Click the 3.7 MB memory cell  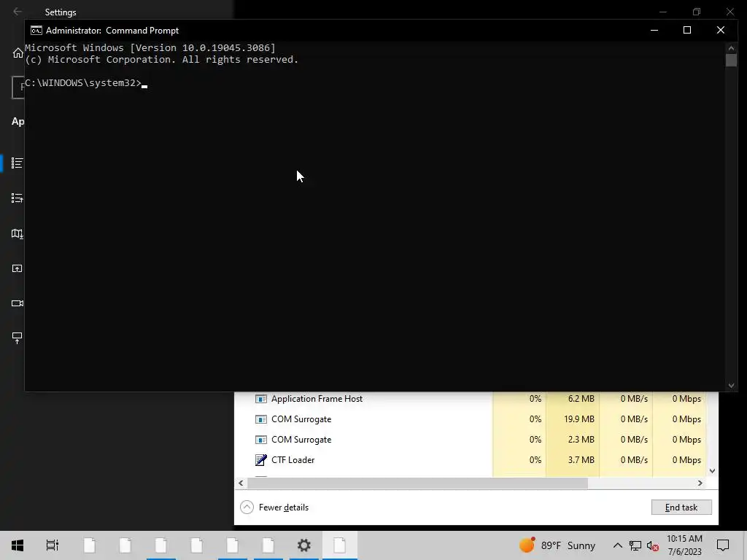tap(573, 460)
